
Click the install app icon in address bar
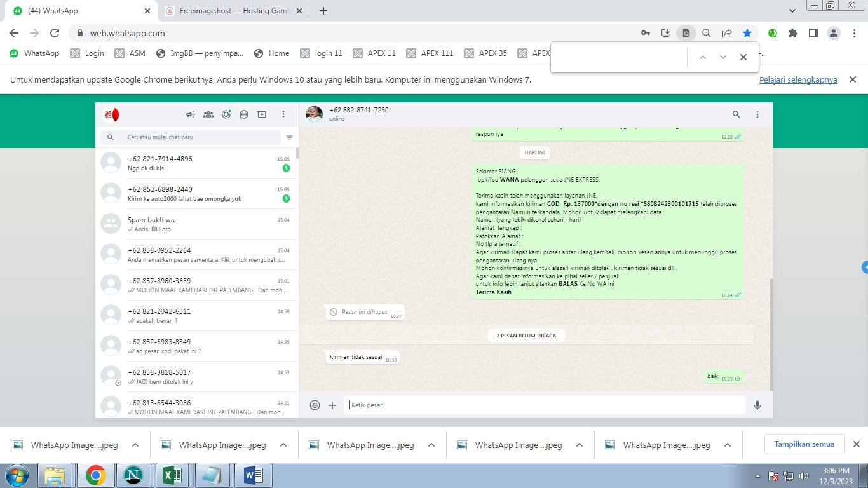(x=666, y=33)
